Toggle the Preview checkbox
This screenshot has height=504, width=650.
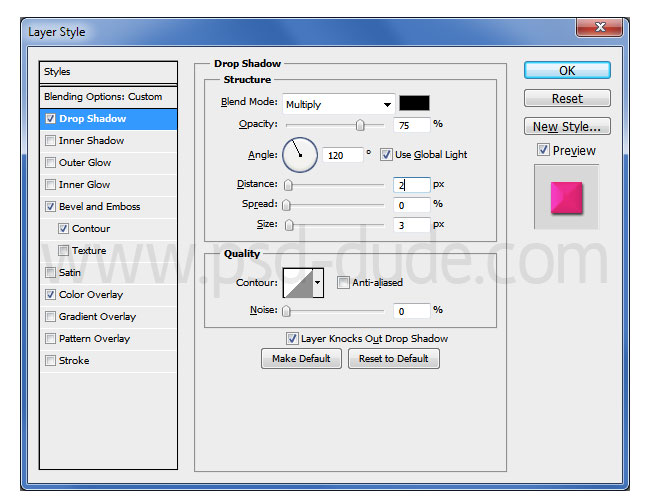[x=543, y=150]
